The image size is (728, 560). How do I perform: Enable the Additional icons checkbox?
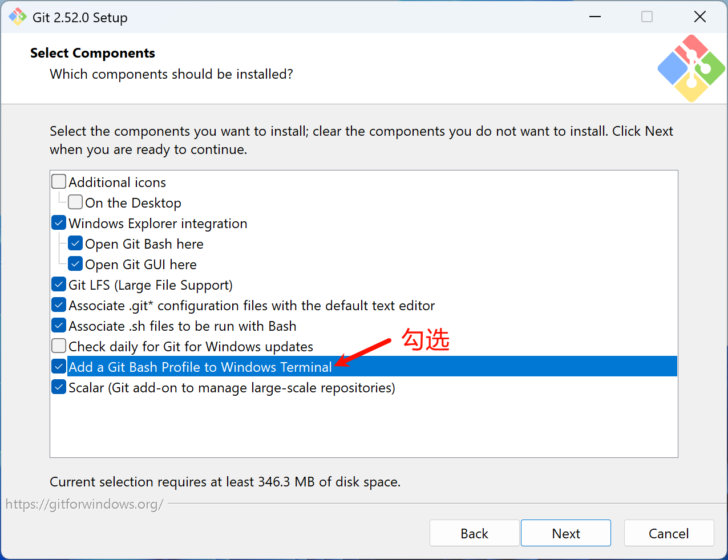point(59,182)
